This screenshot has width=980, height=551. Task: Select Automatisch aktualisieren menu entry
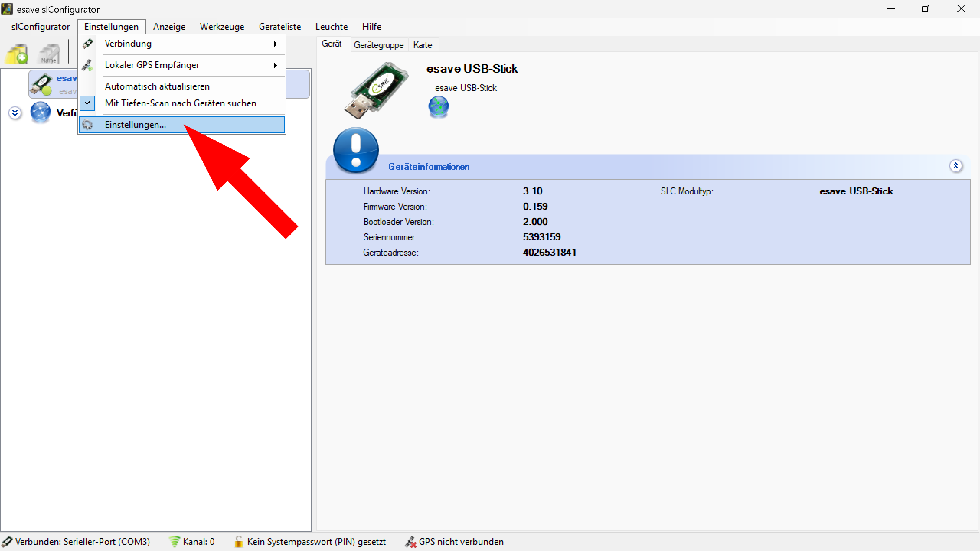pyautogui.click(x=182, y=86)
